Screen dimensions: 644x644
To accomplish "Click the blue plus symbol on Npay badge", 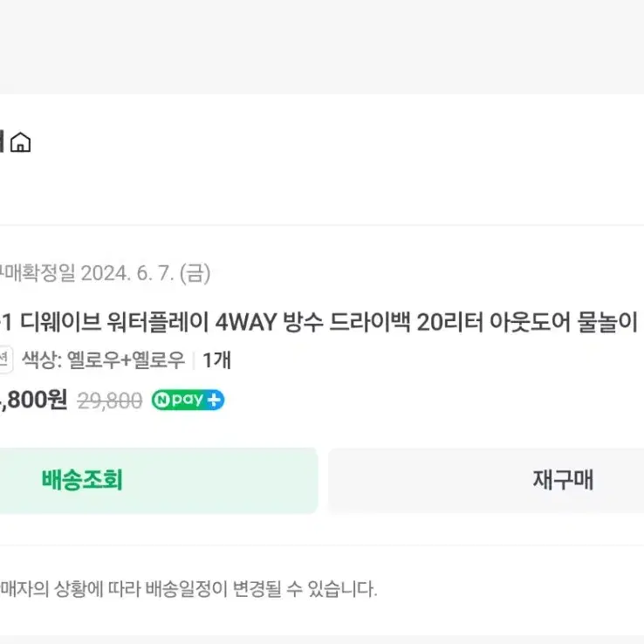I will click(x=214, y=400).
